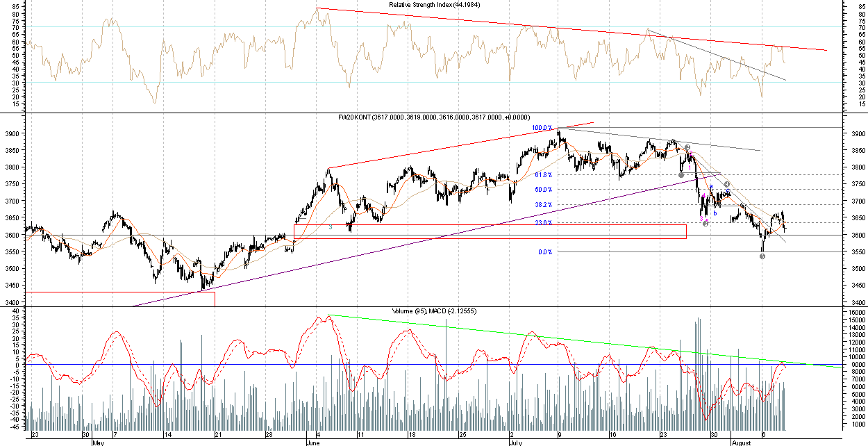Click the small '3' label inside red rectangle

330,227
